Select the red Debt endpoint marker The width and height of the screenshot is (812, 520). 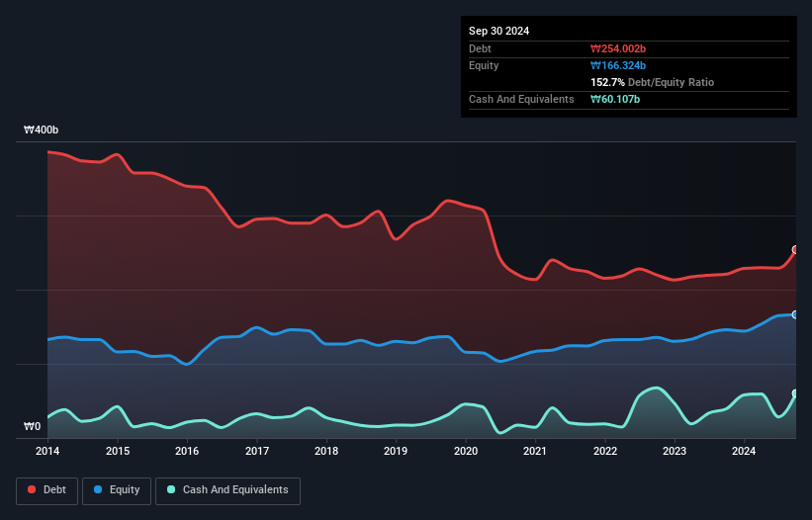795,250
